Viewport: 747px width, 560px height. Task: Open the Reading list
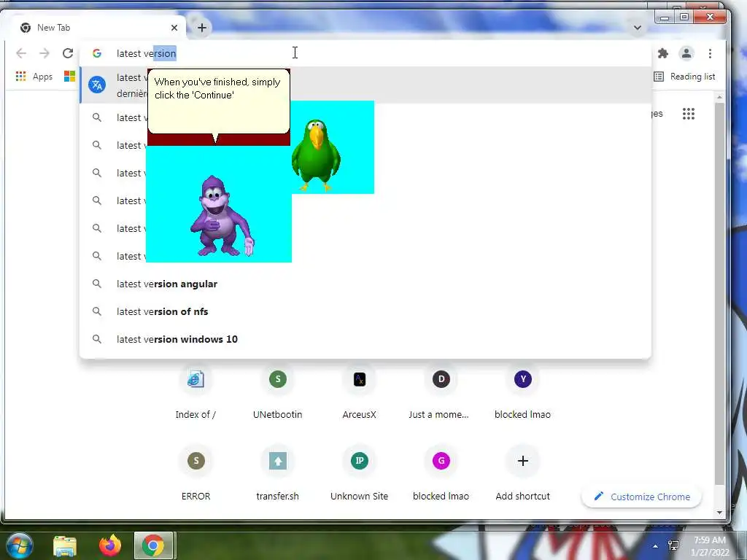tap(684, 76)
